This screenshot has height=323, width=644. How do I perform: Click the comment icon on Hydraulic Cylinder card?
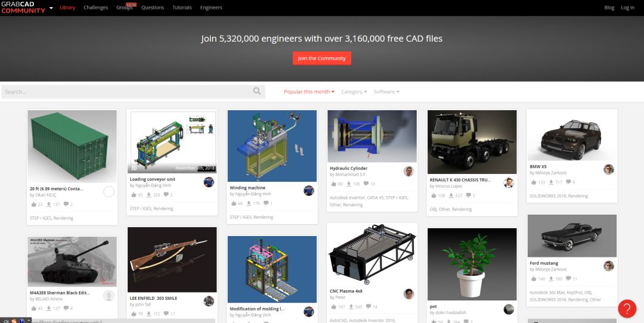pos(366,184)
